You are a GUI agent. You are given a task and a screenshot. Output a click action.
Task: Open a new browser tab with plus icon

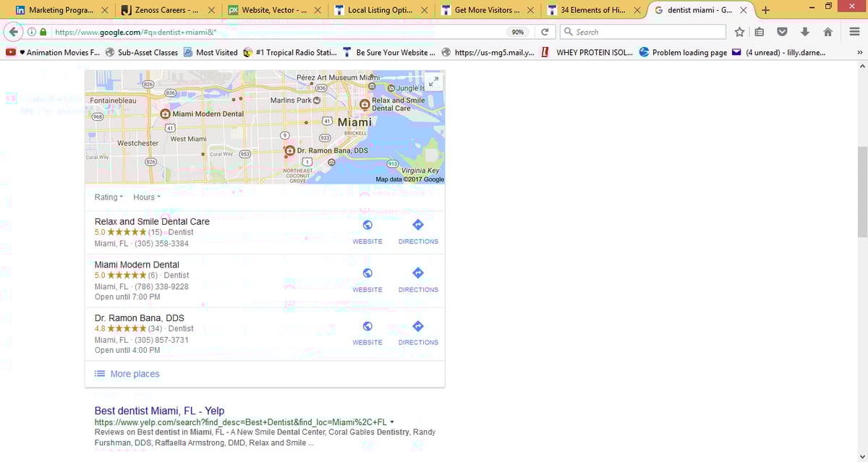[765, 10]
